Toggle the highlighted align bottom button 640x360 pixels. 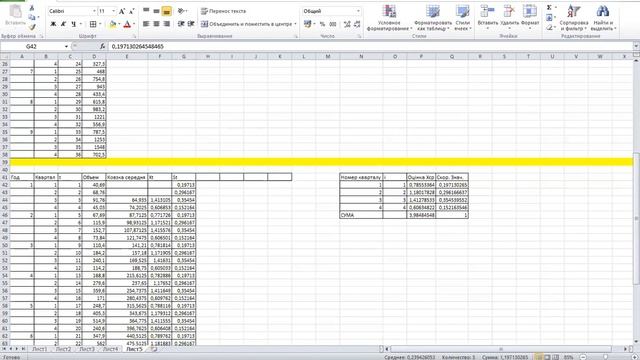(167, 11)
